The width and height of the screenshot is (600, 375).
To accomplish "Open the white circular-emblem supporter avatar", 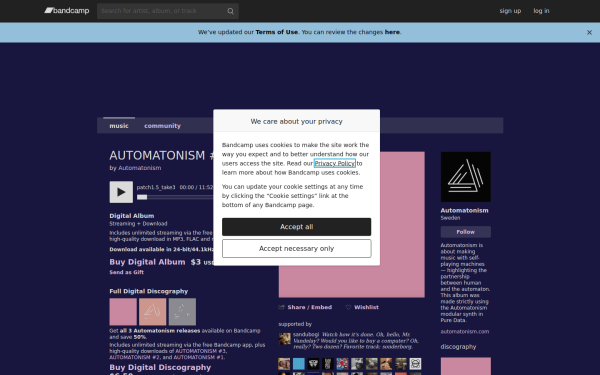I will [x=415, y=364].
